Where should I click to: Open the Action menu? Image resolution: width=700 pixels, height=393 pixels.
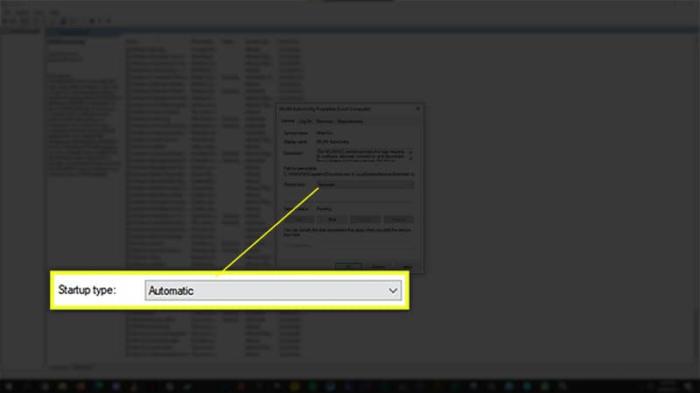tap(22, 13)
